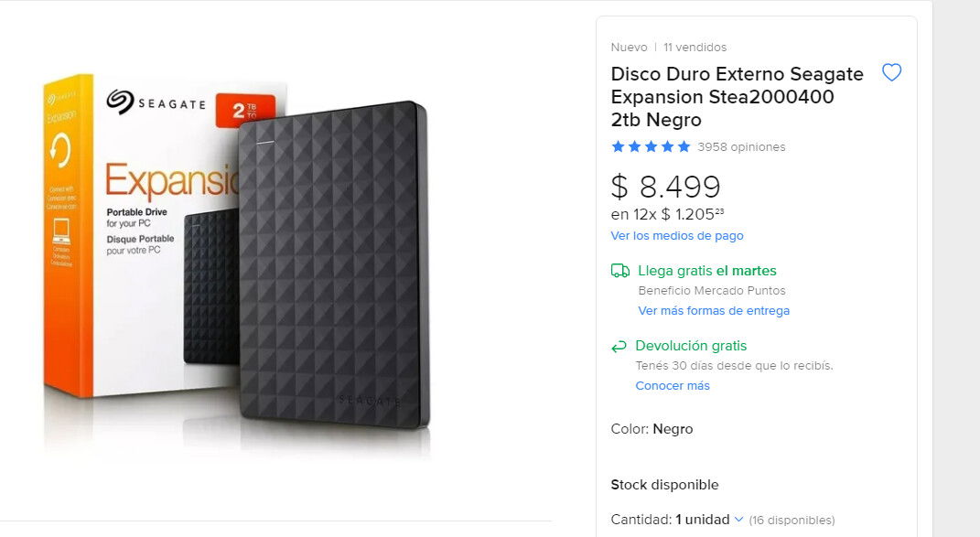The width and height of the screenshot is (980, 537).
Task: Open the 3958 opiniones reviews
Action: point(741,146)
